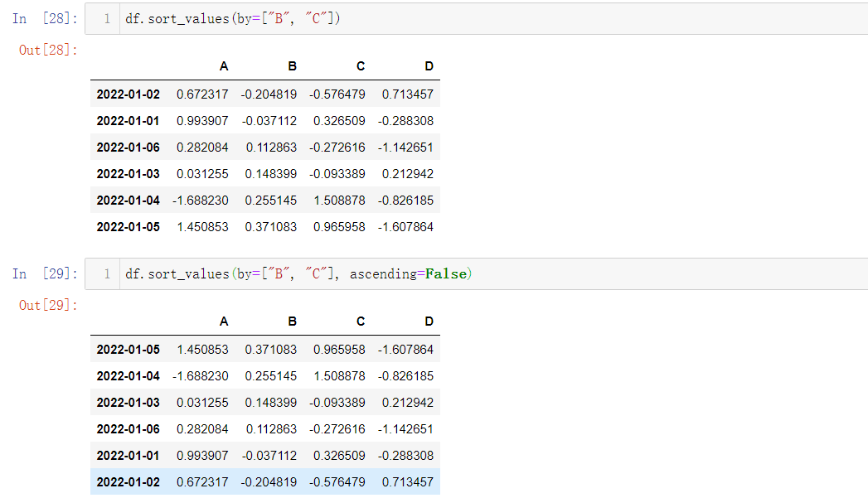The image size is (868, 498).
Task: Click column header D in Out[29] table
Action: [x=429, y=322]
